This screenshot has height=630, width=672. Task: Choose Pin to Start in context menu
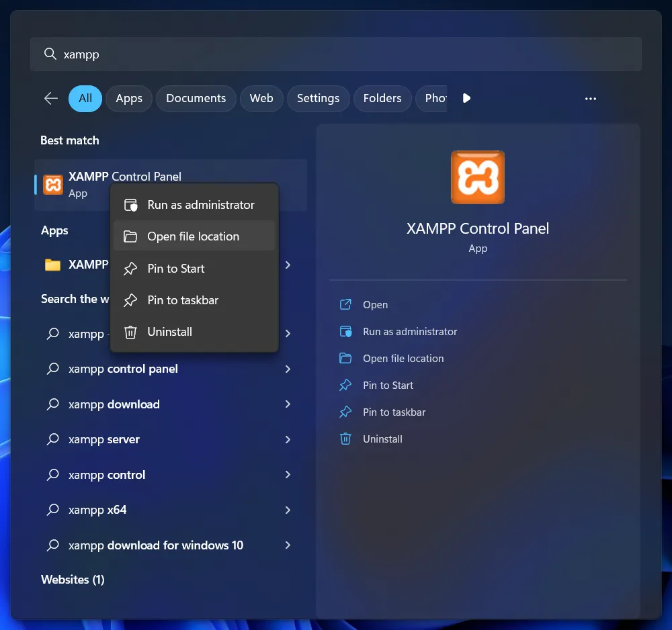(194, 269)
